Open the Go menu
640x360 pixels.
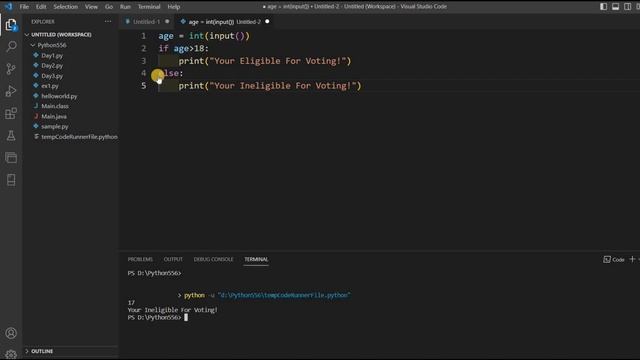[109, 7]
